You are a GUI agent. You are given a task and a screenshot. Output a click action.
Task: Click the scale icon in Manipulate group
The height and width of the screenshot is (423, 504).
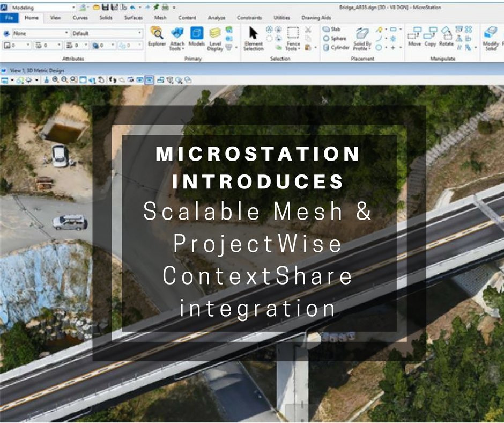459,30
